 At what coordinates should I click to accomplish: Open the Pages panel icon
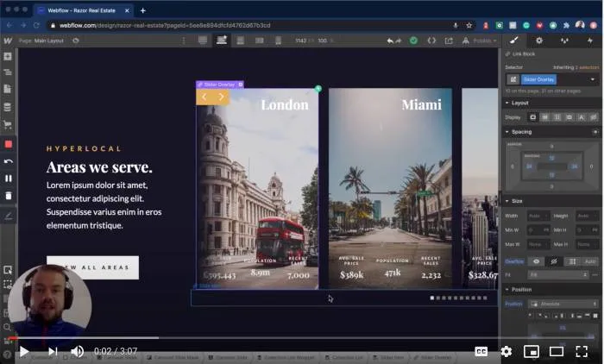(x=7, y=89)
